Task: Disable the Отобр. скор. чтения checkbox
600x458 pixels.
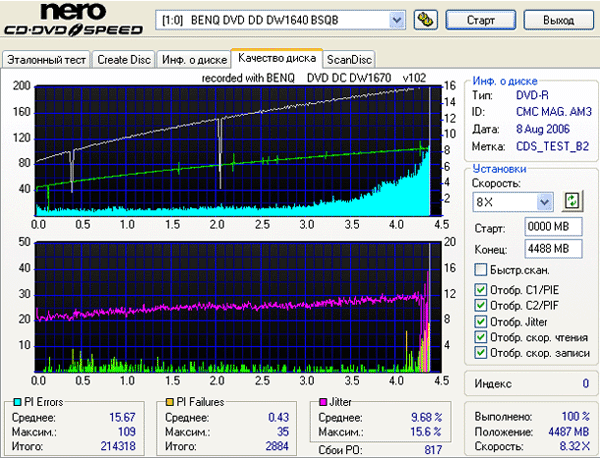Action: pos(481,338)
